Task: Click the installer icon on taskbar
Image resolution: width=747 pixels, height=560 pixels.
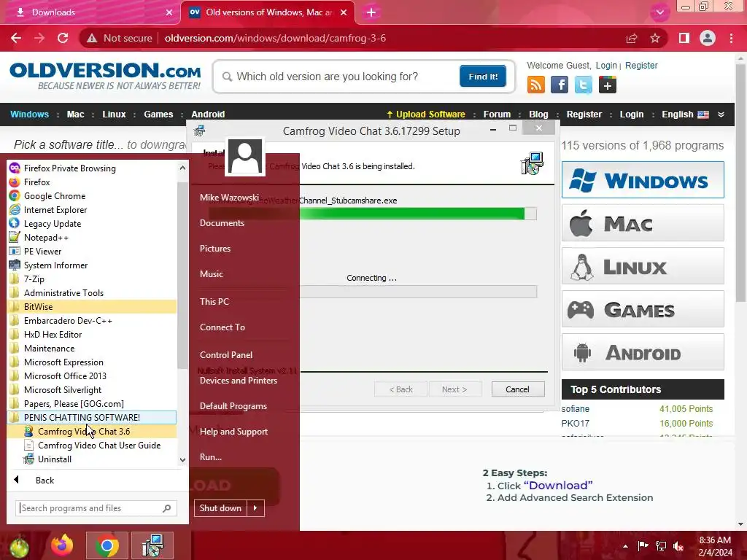Action: [152, 545]
